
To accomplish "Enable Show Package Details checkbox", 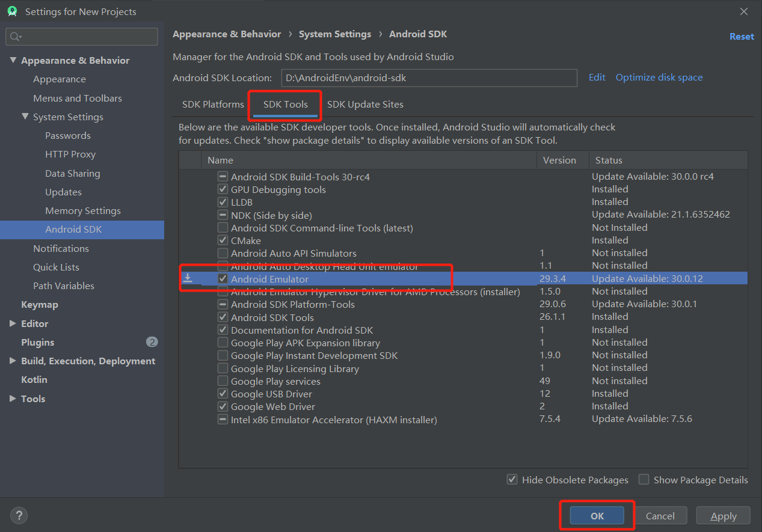I will coord(644,480).
